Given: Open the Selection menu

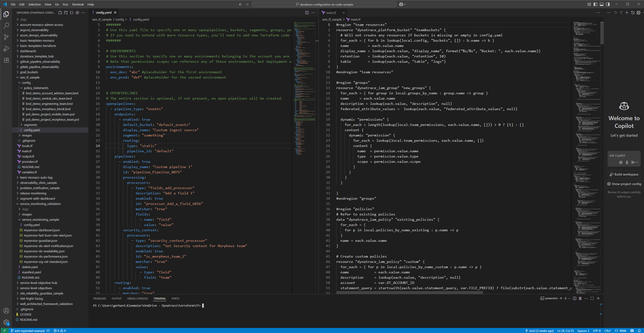Looking at the screenshot, I should pyautogui.click(x=34, y=5).
